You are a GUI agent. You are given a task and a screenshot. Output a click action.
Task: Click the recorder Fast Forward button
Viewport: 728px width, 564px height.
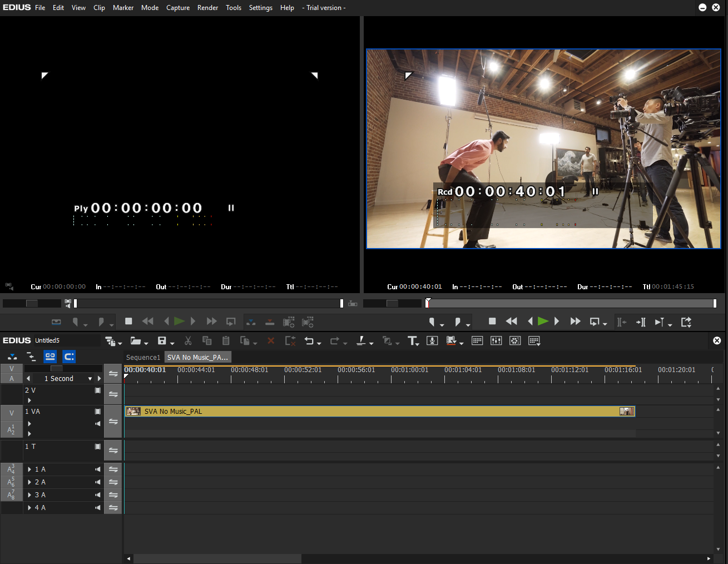tap(576, 321)
